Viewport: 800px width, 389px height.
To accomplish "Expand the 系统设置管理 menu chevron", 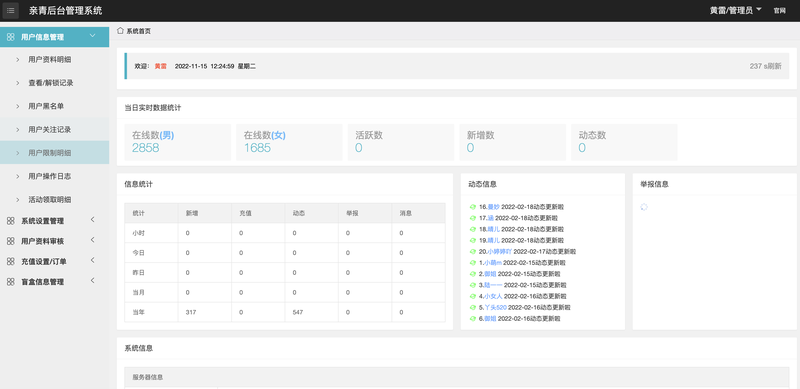I will pyautogui.click(x=92, y=220).
